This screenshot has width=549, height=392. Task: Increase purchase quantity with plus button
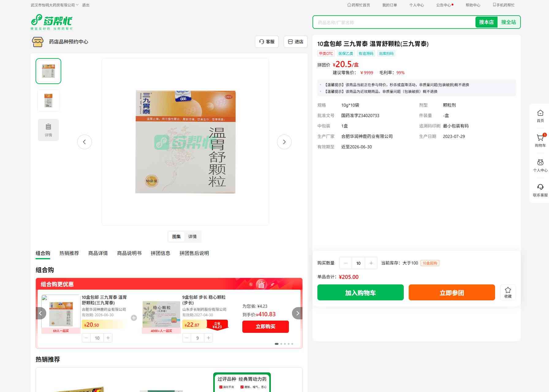371,263
